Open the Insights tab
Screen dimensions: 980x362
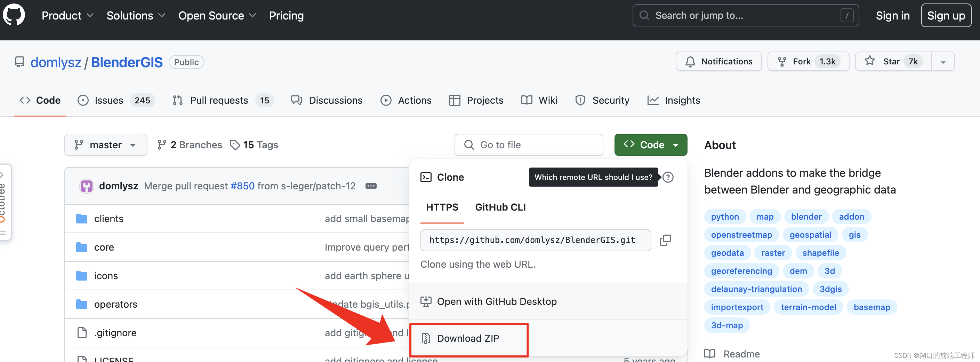pos(673,101)
